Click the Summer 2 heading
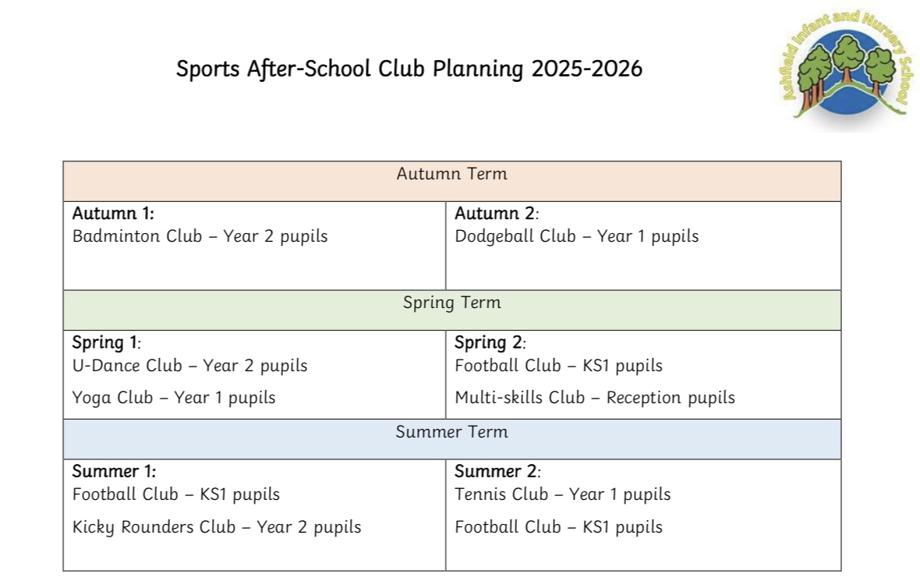Screen dimensions: 920x588 point(497,472)
